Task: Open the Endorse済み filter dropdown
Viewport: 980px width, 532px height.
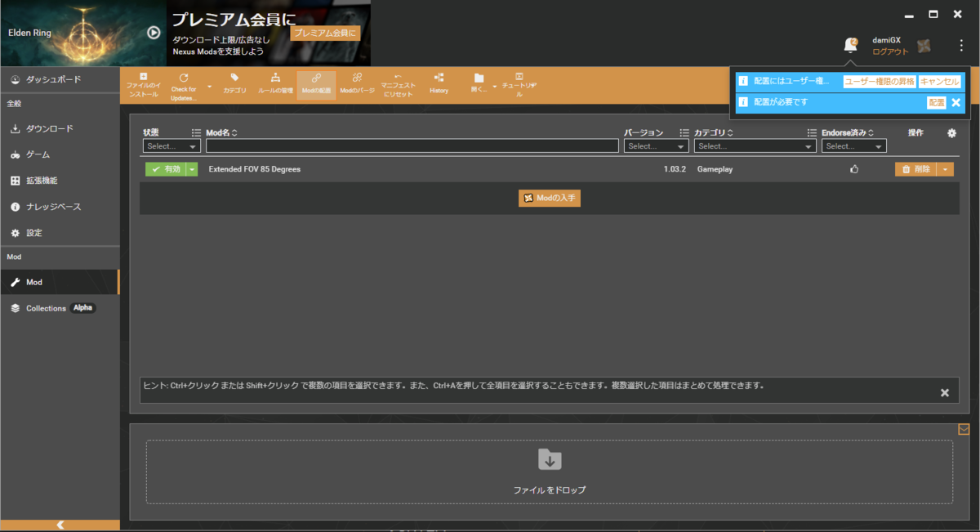Action: (854, 146)
